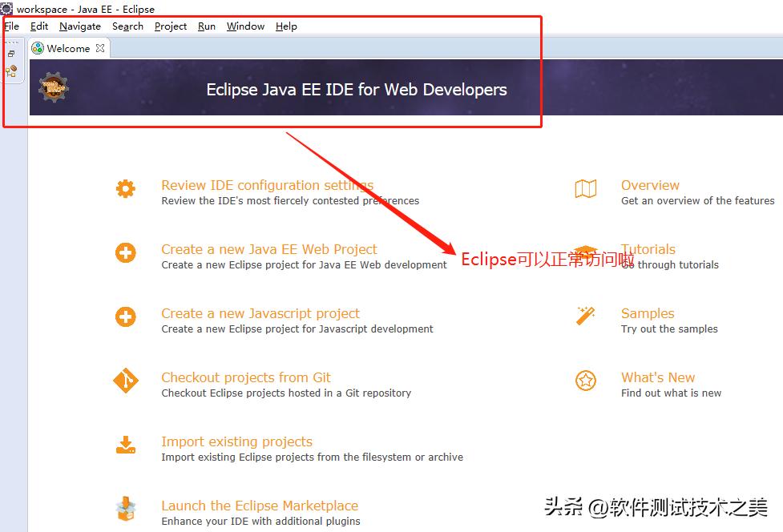Click text 'Find out what is new'
Screen dimensions: 783x532
[x=671, y=393]
